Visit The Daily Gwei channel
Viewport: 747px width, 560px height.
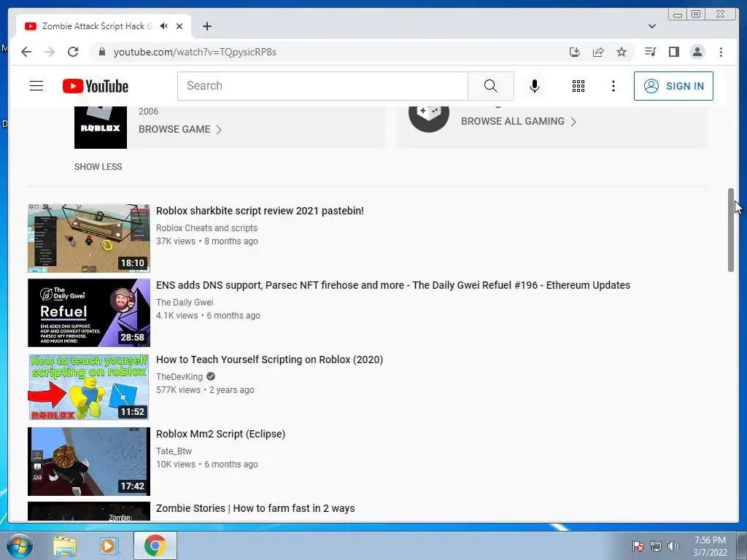pyautogui.click(x=185, y=303)
